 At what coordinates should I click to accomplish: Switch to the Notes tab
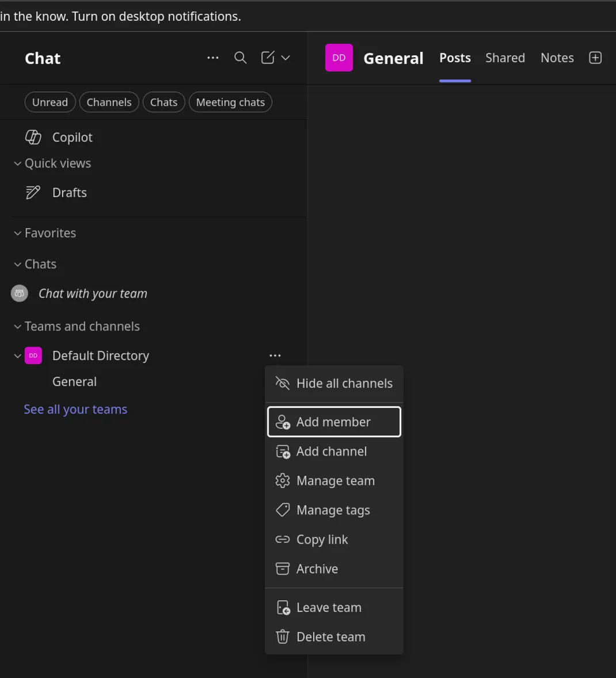[557, 58]
